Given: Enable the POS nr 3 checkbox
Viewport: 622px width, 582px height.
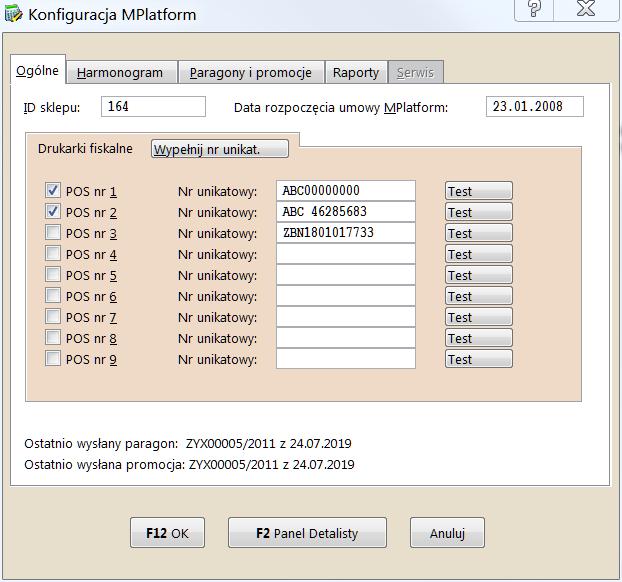Looking at the screenshot, I should (53, 232).
